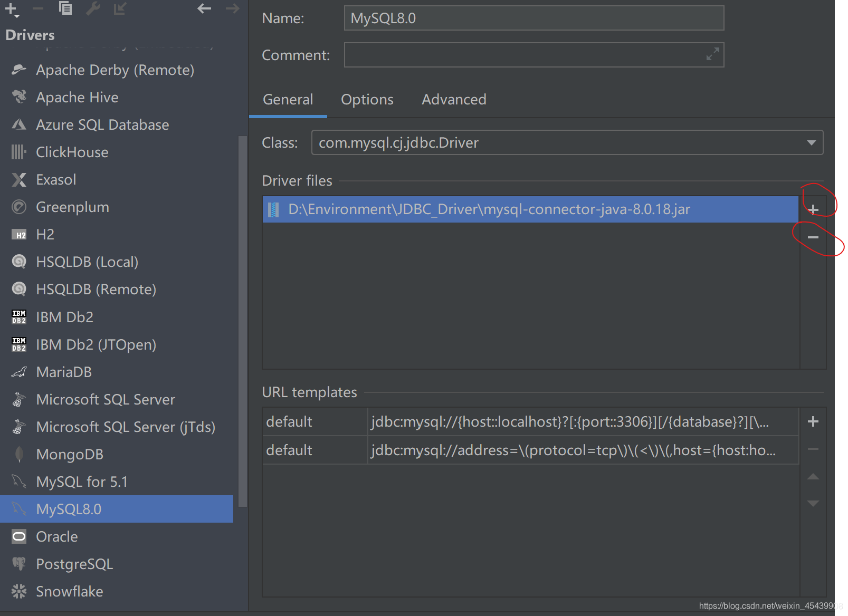Screen dimensions: 848x616
Task: Select the HSQLDB (Local) driver
Action: click(x=117, y=262)
